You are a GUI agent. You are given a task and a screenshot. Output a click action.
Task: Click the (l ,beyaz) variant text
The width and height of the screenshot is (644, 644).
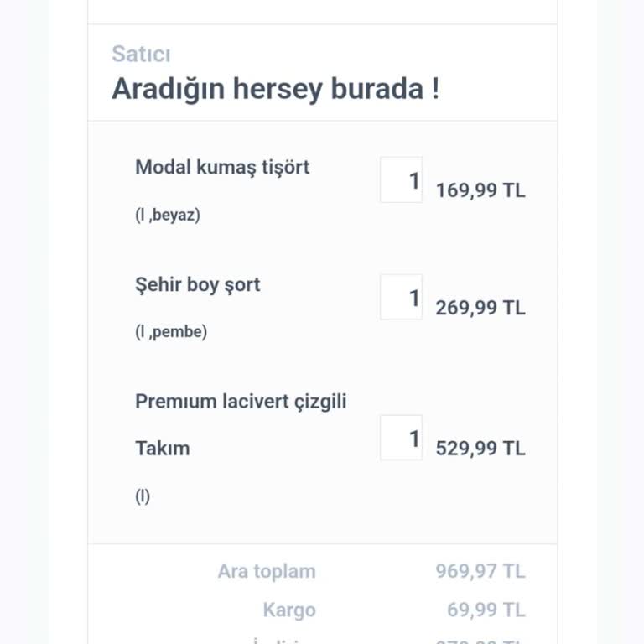(168, 215)
